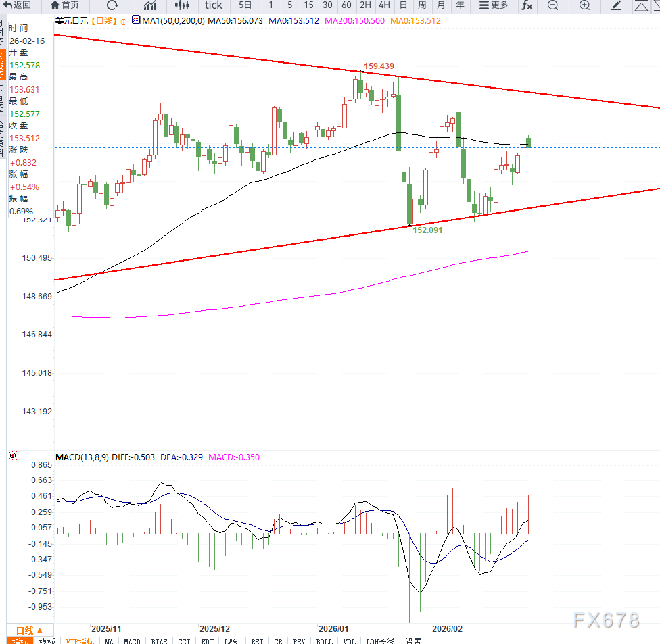Select the BOLL indicator tab
Viewport: 660px width, 644px height.
point(326,641)
